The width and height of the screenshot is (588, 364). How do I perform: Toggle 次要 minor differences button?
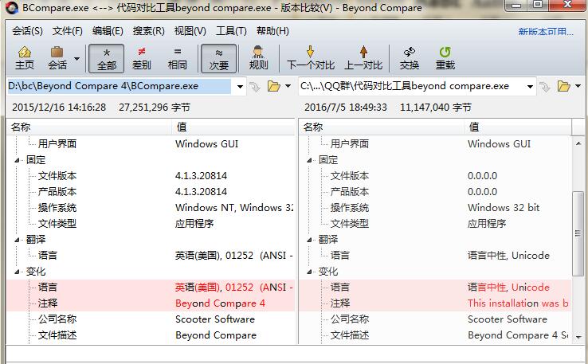coord(218,58)
